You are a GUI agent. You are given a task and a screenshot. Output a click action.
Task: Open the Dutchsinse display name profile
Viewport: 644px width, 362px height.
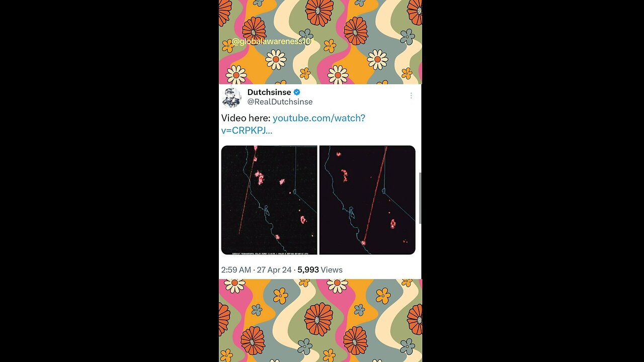pyautogui.click(x=269, y=92)
